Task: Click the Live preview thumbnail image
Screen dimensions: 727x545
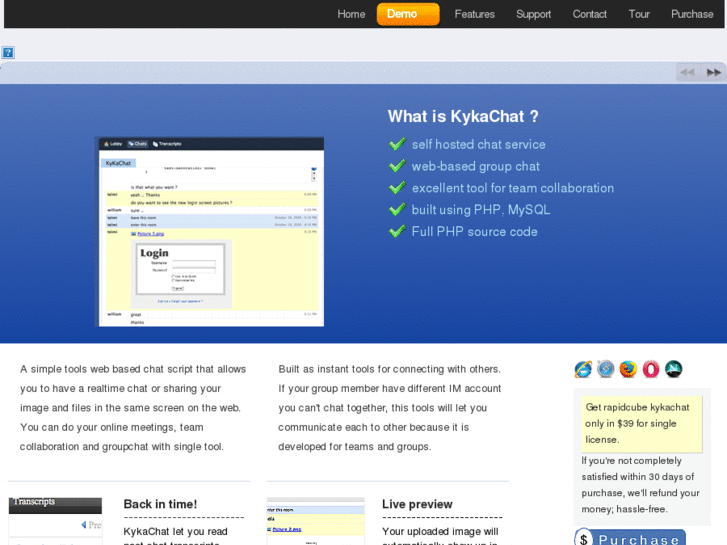Action: (316, 521)
